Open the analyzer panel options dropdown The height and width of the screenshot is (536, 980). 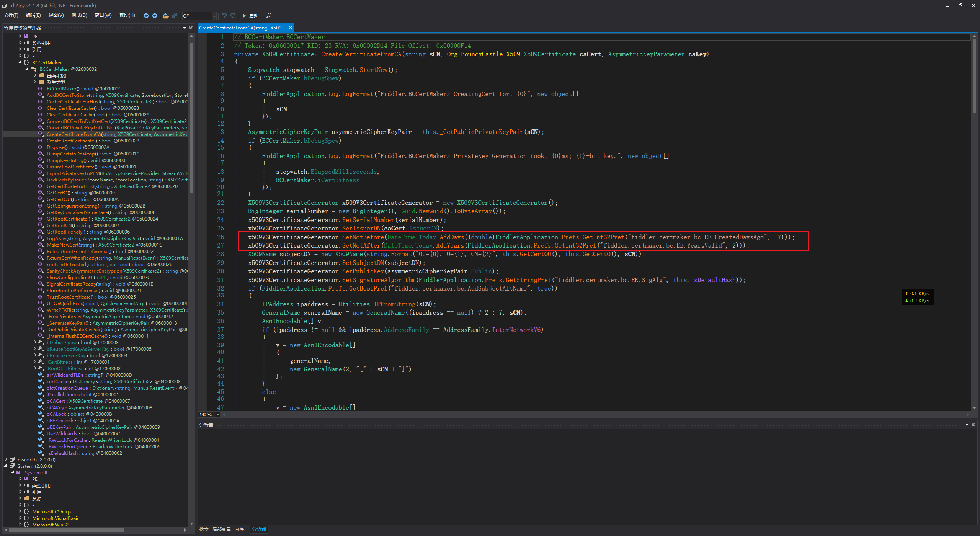(x=967, y=425)
